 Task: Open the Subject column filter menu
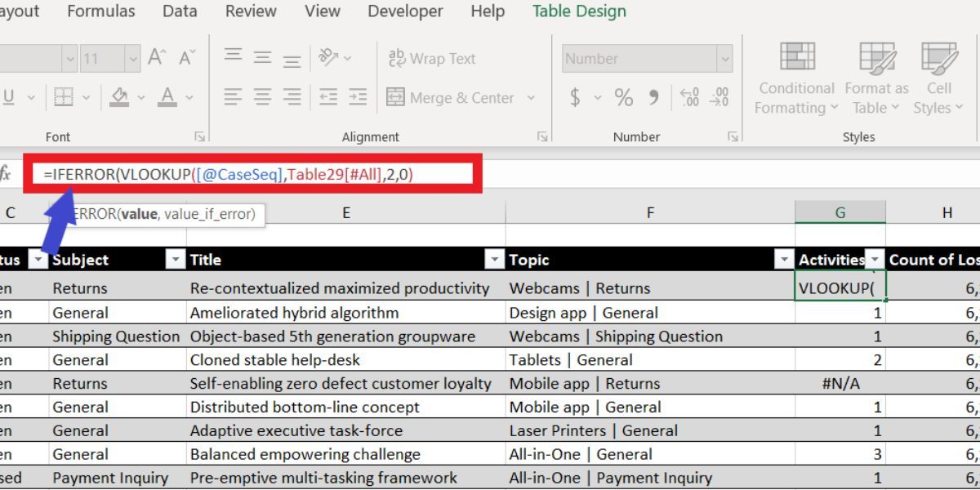(174, 260)
